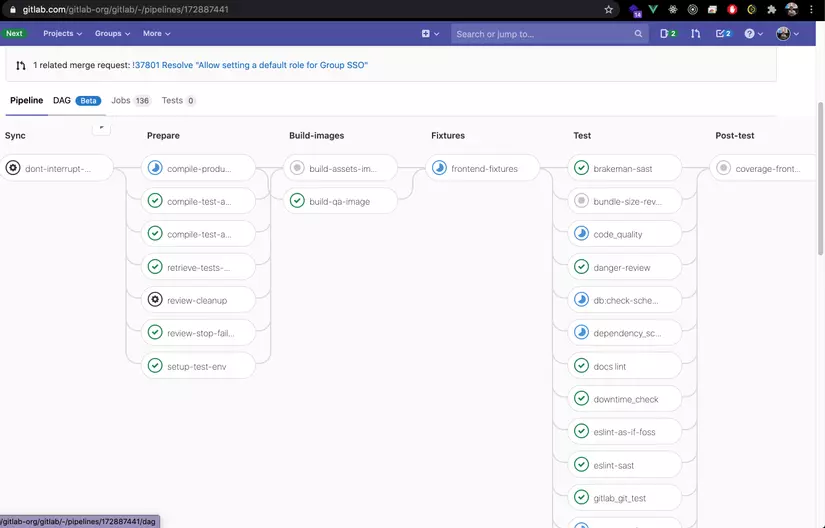Expand the Groups dropdown
The image size is (825, 528).
click(112, 33)
